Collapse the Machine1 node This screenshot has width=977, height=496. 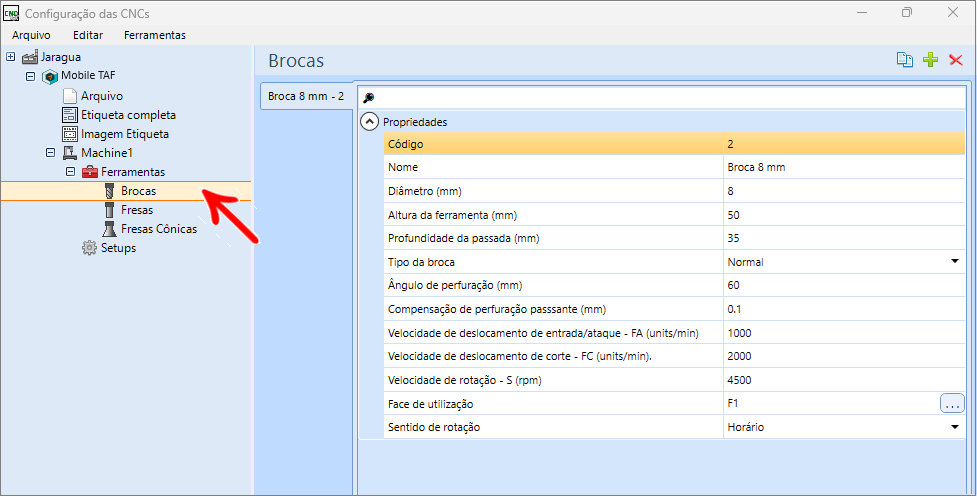pos(50,153)
